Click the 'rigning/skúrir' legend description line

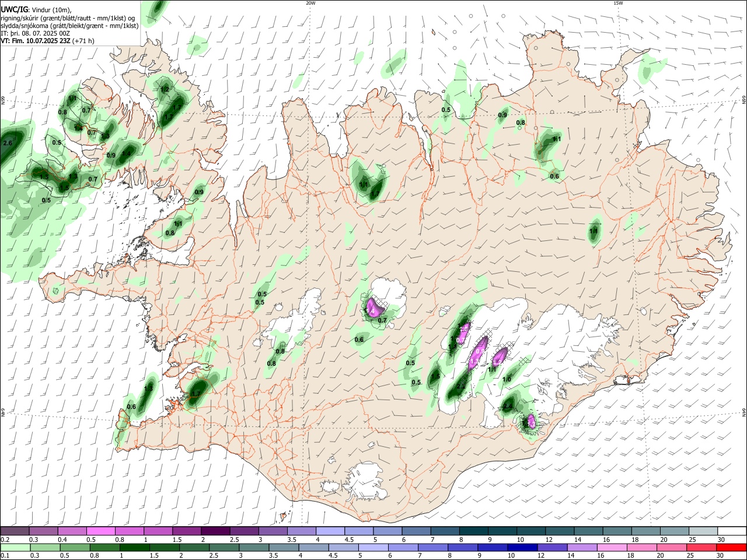click(x=68, y=17)
